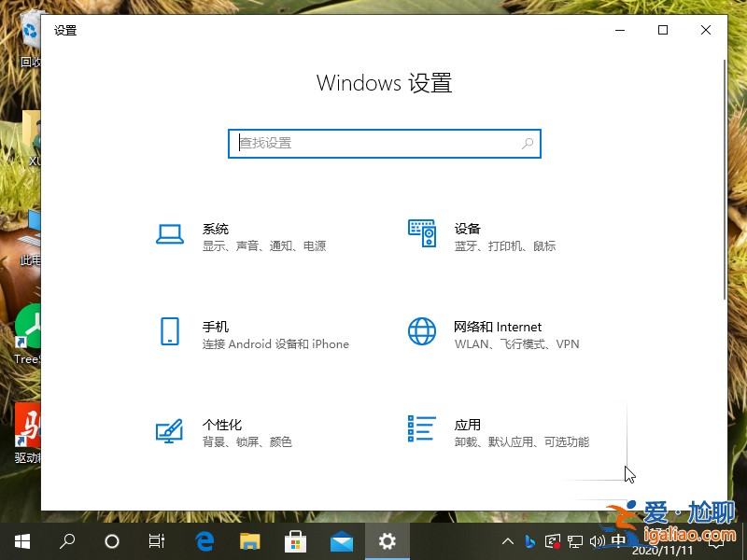Expand hidden icons chevron in system tray
This screenshot has height=560, width=747.
(x=507, y=541)
